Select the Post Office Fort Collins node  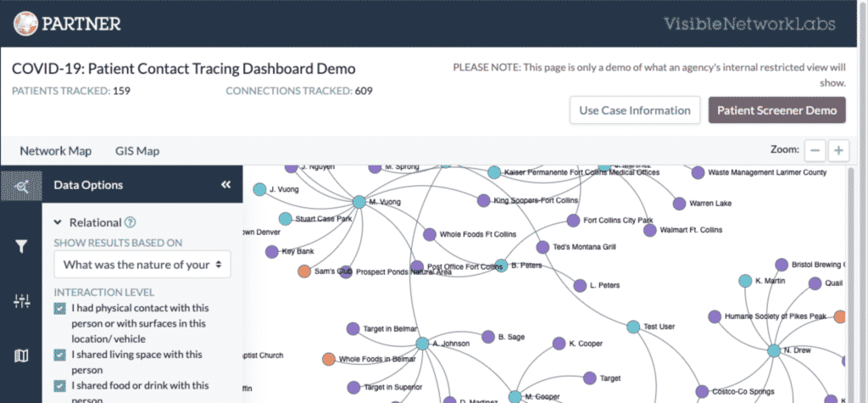pos(417,266)
